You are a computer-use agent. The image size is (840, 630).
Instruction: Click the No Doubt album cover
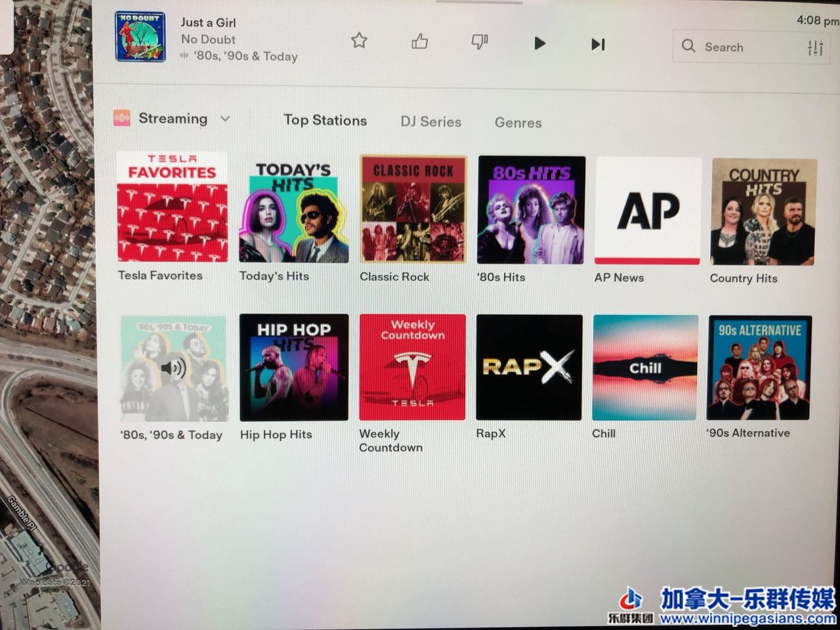(x=140, y=37)
